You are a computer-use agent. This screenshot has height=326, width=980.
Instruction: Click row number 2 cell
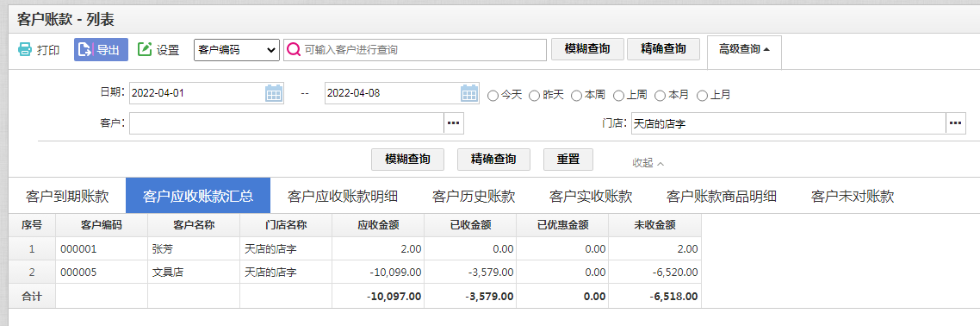[x=32, y=273]
